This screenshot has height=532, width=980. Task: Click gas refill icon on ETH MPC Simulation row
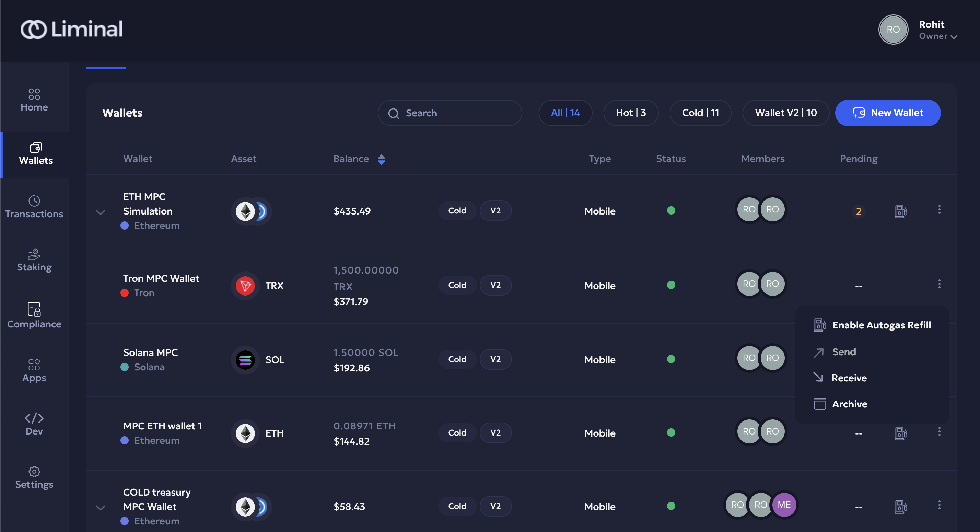coord(900,211)
